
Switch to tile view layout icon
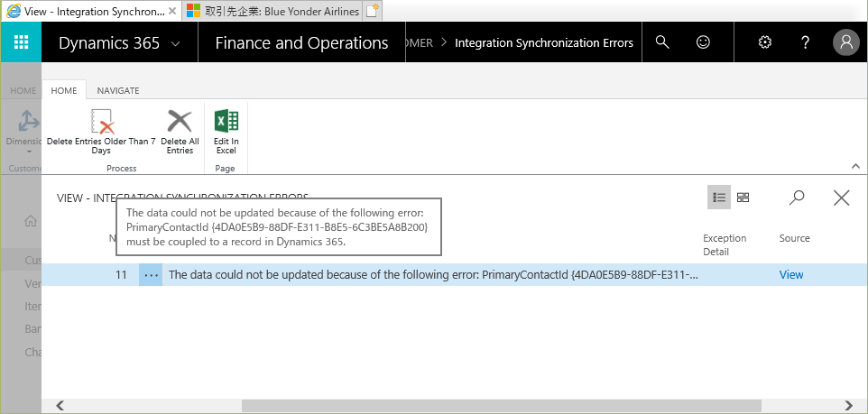[x=743, y=197]
